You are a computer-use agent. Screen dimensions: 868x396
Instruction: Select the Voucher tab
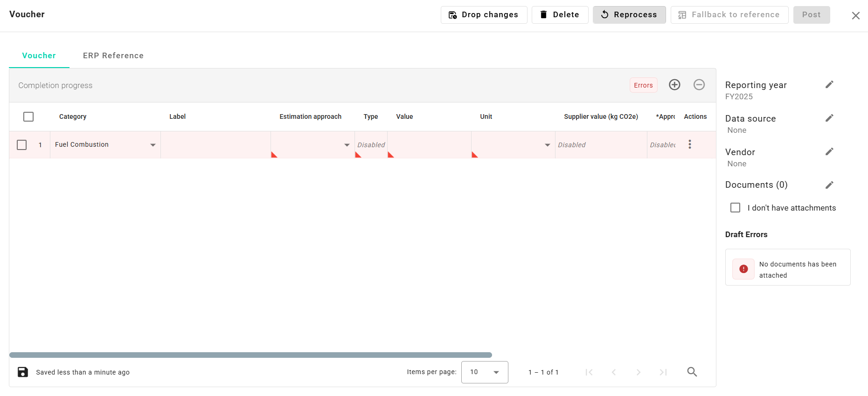point(39,55)
